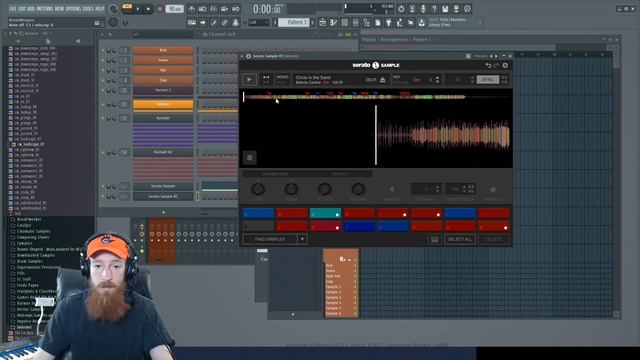
Task: Toggle the Pat/Song mode switch
Action: pyautogui.click(x=127, y=8)
